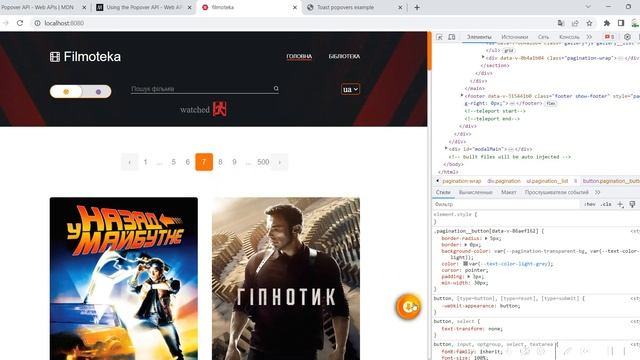Click the color swatch before var(--text-color-light-grey)
Screen dimensions: 640x360
pos(465,264)
